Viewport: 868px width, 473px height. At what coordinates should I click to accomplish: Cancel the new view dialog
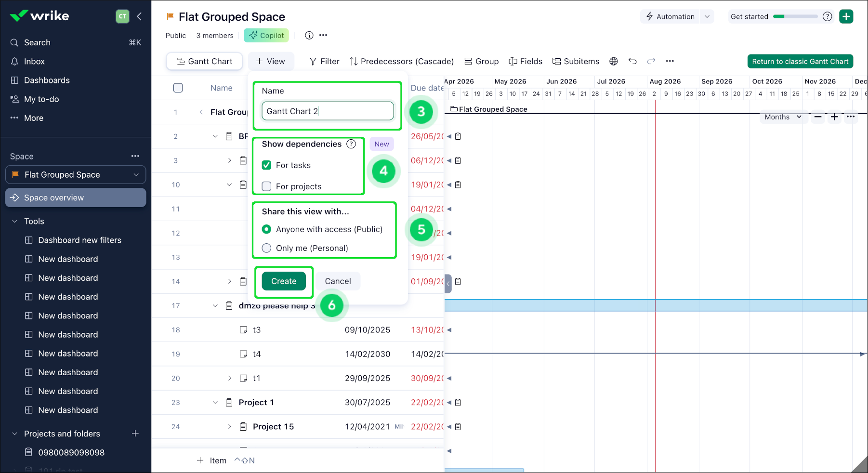tap(338, 281)
